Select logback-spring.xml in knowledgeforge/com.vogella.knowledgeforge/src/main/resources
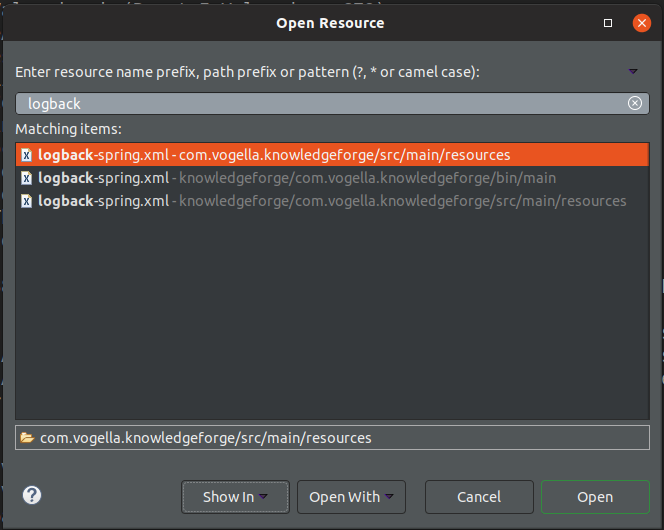The width and height of the screenshot is (664, 530). [332, 201]
